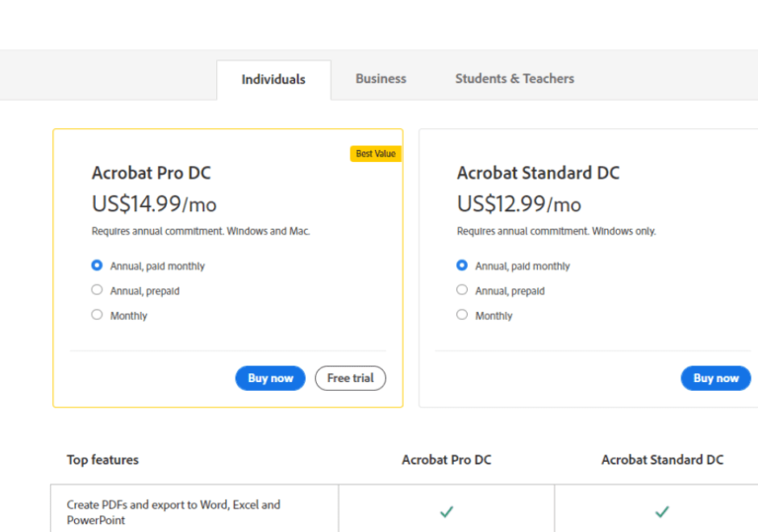Click Buy now for Acrobat Standard DC
758x532 pixels.
click(x=716, y=378)
